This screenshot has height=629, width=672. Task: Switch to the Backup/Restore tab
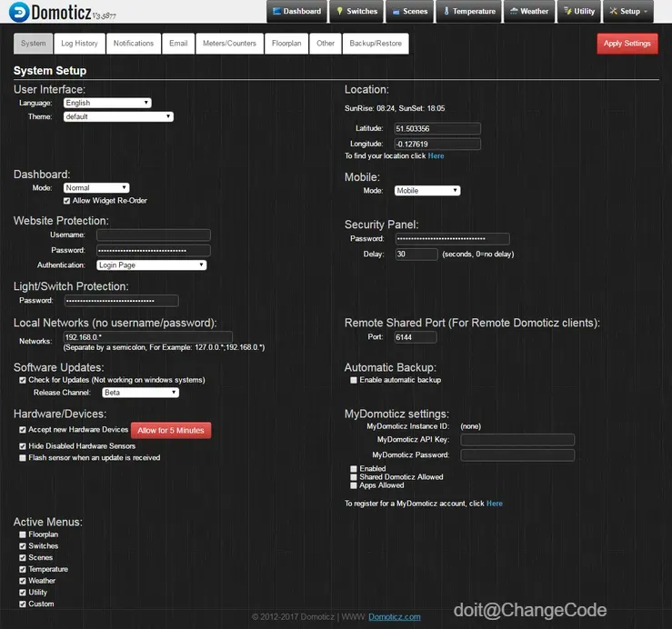[x=376, y=44]
